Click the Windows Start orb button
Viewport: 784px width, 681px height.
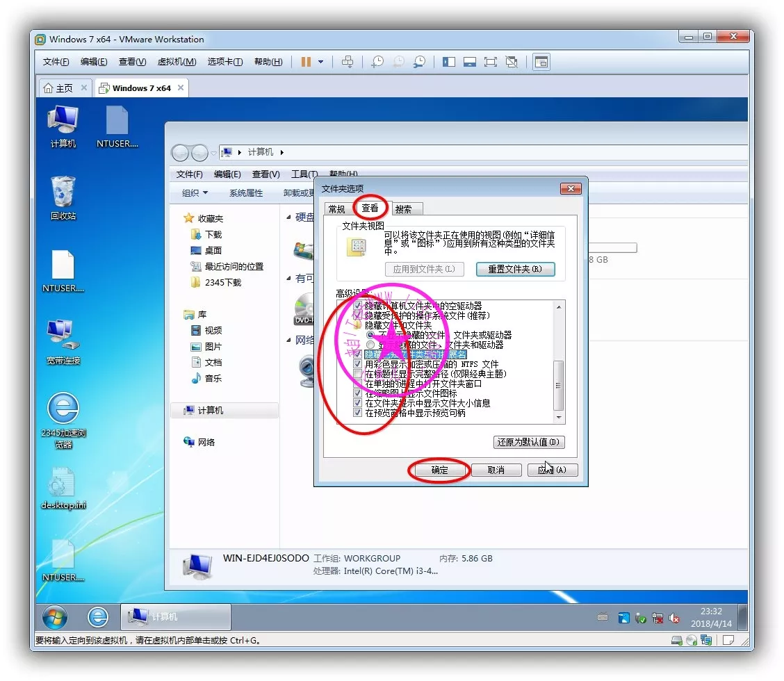click(55, 617)
